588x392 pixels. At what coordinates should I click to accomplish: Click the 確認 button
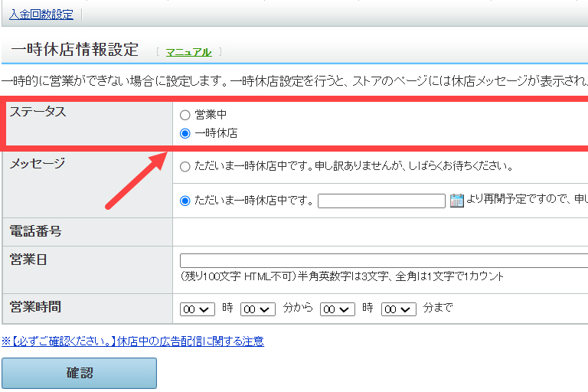tap(79, 373)
